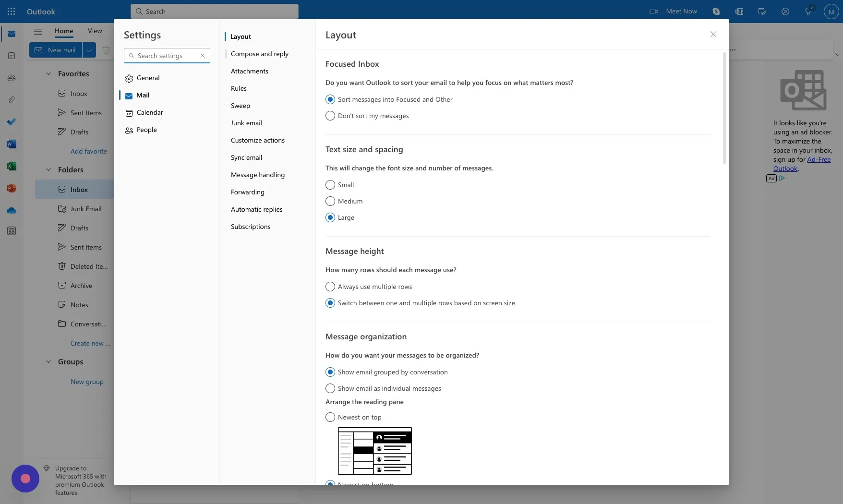Clear the settings search box

point(203,56)
